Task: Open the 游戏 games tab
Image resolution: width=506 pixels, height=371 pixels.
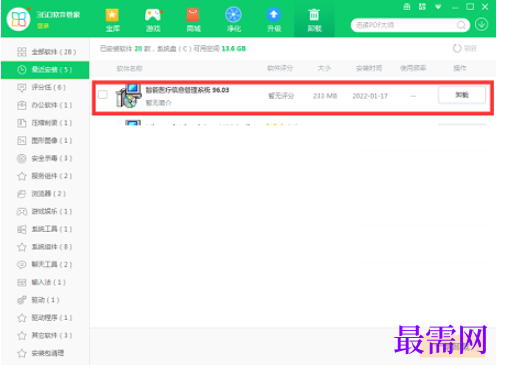Action: (x=153, y=20)
